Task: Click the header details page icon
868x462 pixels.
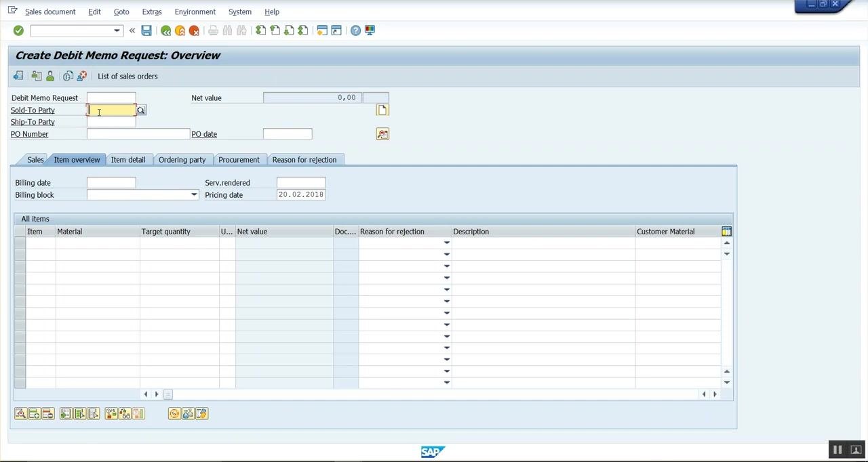Action: point(382,110)
